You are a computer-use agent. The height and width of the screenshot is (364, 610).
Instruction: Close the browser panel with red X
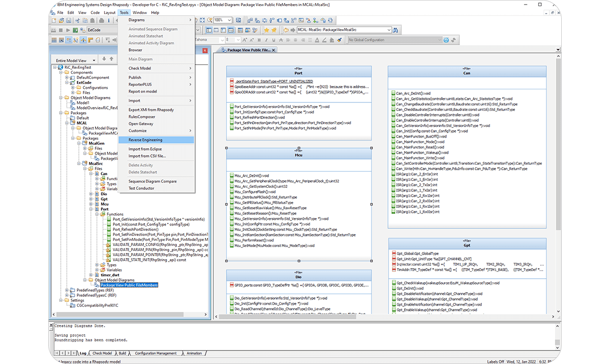click(205, 50)
